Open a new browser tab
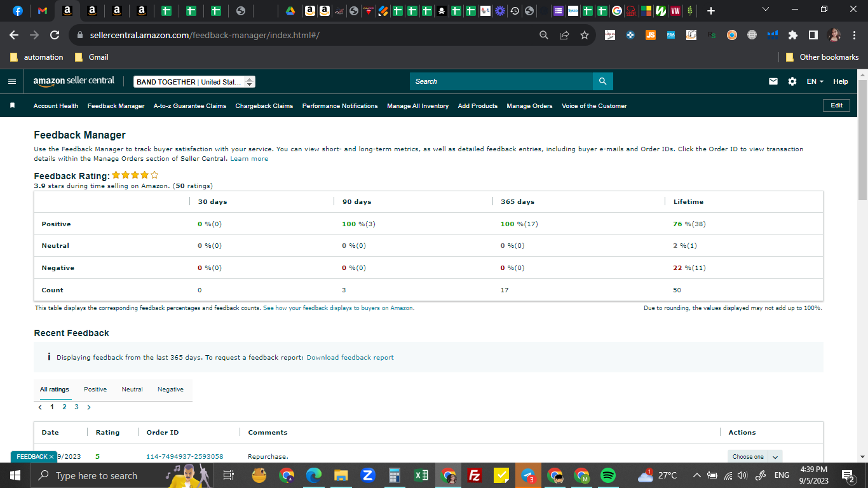The height and width of the screenshot is (488, 868). (711, 11)
